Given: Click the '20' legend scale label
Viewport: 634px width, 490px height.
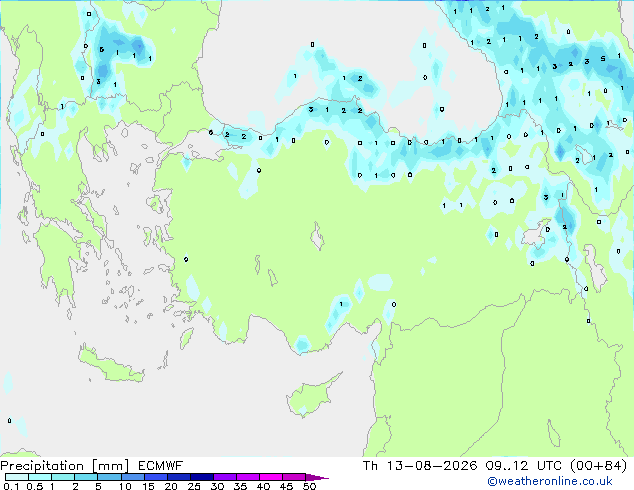Looking at the screenshot, I should [x=171, y=486].
